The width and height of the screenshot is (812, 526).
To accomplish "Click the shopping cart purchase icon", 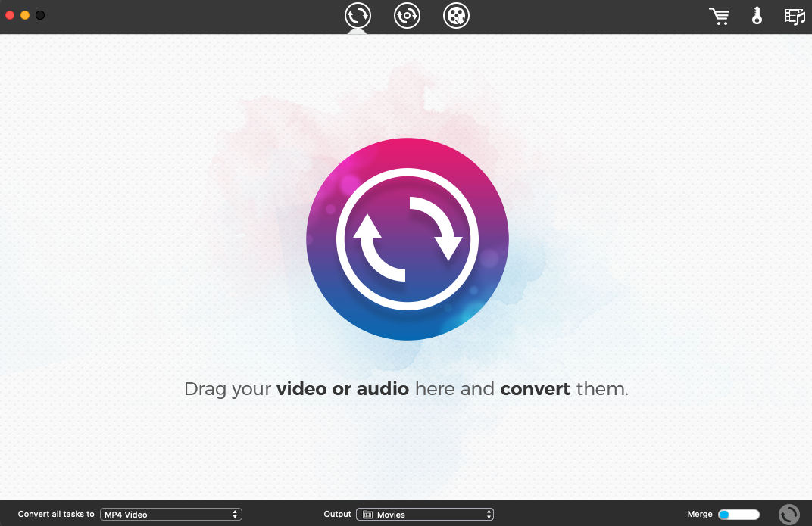I will point(719,16).
